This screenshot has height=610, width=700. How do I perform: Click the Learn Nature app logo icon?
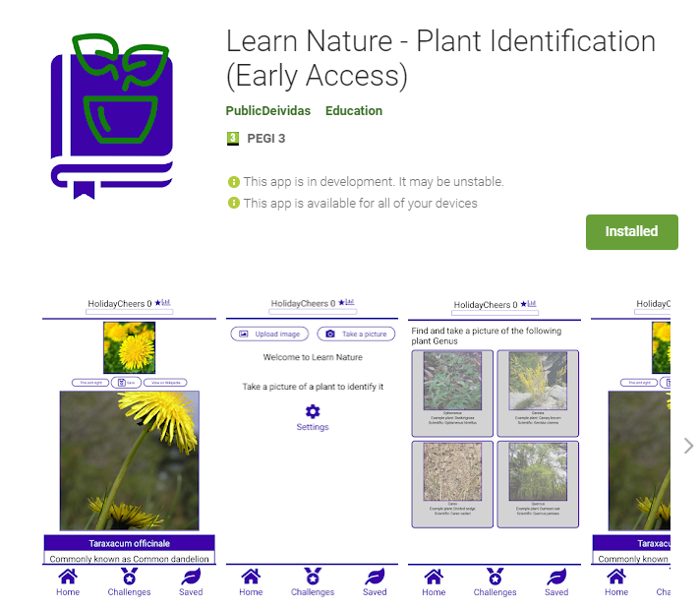click(x=112, y=110)
